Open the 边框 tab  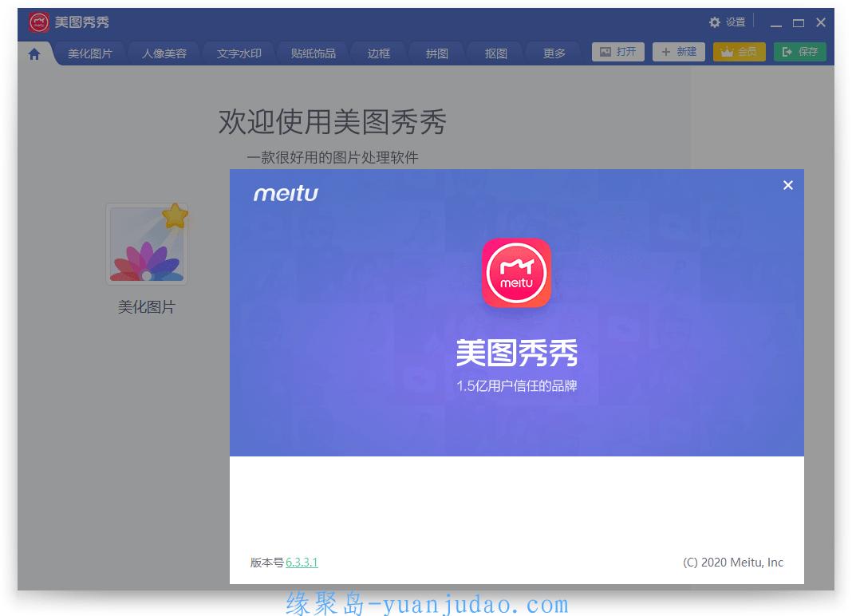tap(378, 53)
